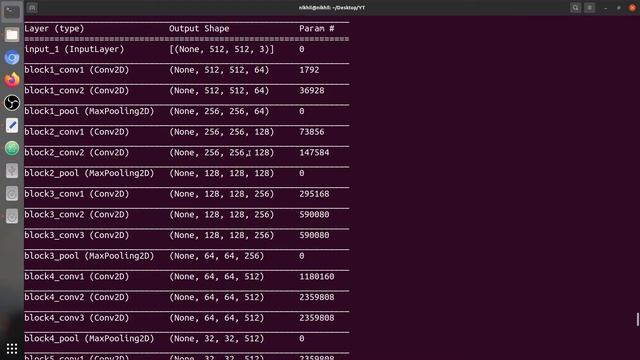Minimize the terminal window
Image resolution: width=640 pixels, height=360 pixels.
click(606, 8)
